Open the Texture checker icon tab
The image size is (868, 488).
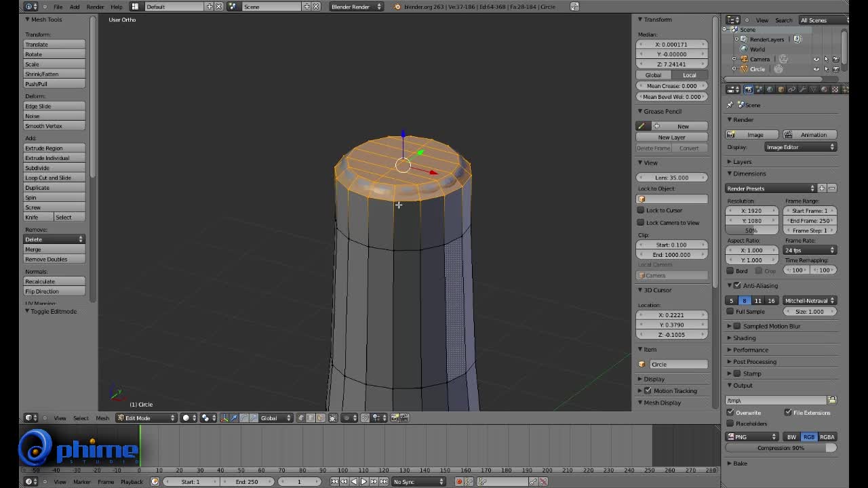pos(835,89)
